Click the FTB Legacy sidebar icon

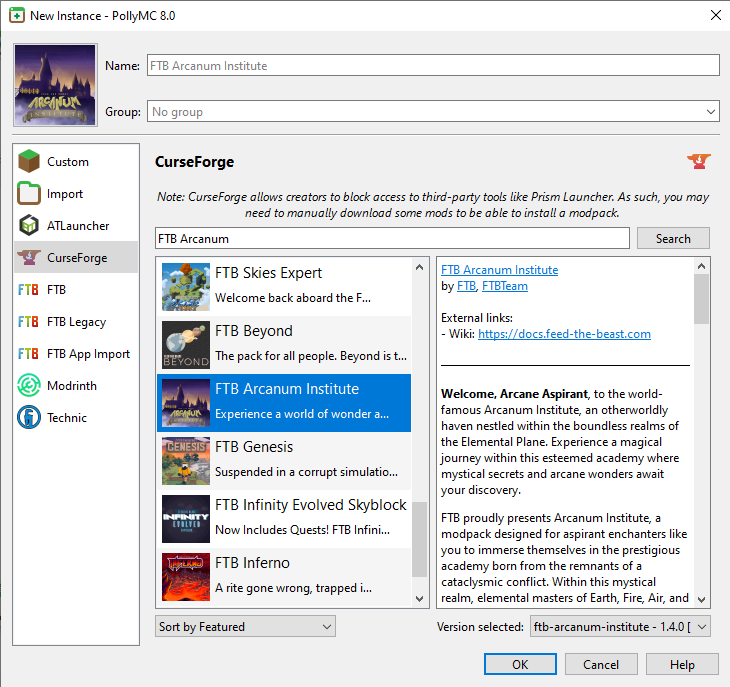29,322
